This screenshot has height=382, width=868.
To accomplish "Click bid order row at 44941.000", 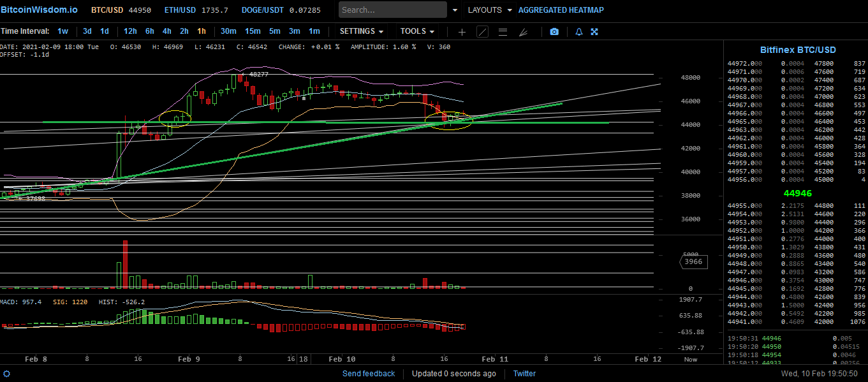I will click(796, 322).
